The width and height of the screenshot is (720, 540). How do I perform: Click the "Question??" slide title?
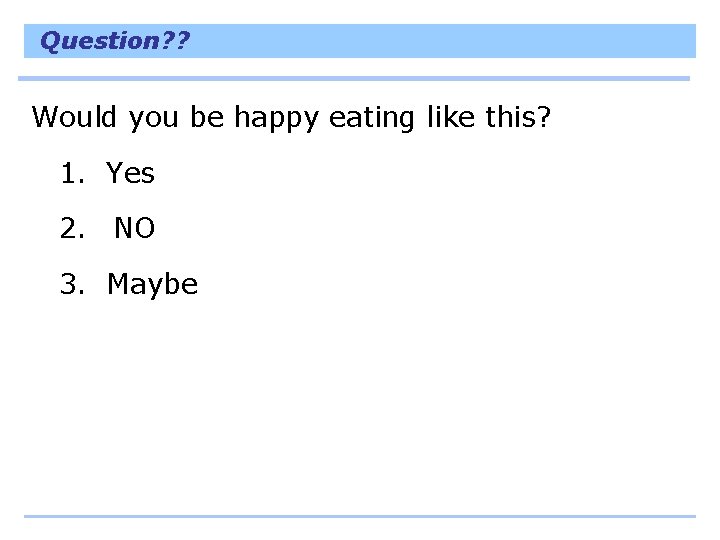click(x=115, y=41)
